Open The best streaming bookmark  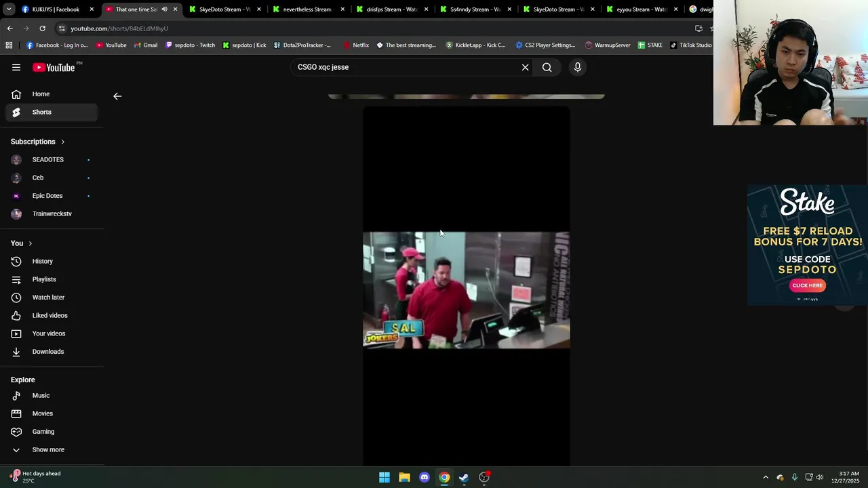pyautogui.click(x=406, y=45)
